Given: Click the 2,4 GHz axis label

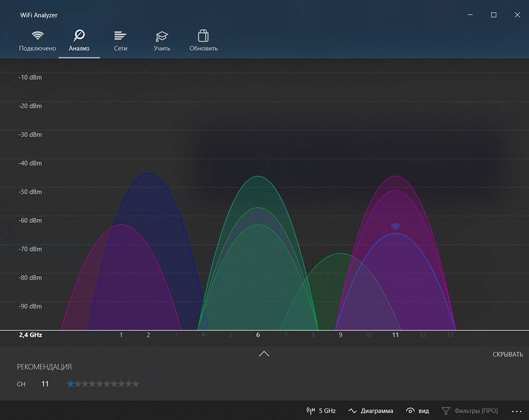Looking at the screenshot, I should 30,335.
